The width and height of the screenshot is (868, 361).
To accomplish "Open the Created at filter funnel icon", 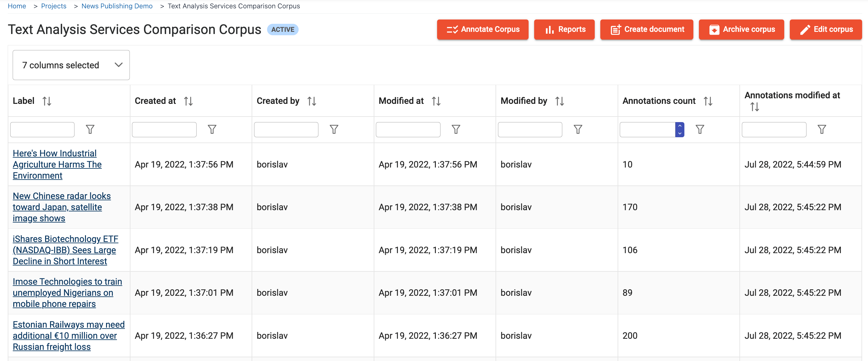I will pos(212,130).
